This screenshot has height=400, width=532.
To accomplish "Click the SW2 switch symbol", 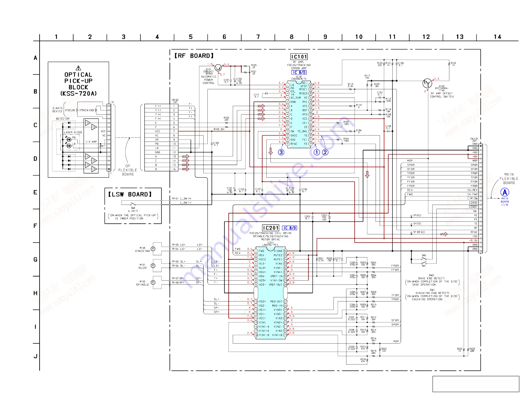I will pos(424,259).
